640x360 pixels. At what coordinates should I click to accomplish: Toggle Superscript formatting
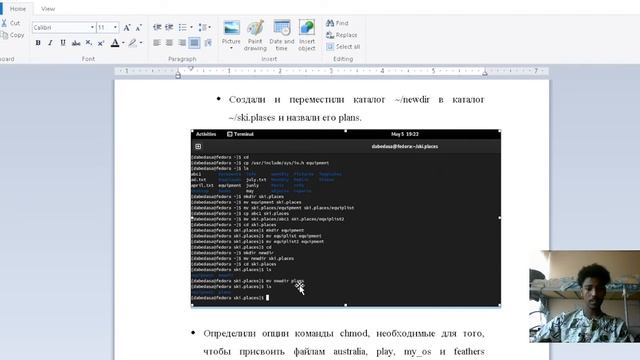(101, 42)
